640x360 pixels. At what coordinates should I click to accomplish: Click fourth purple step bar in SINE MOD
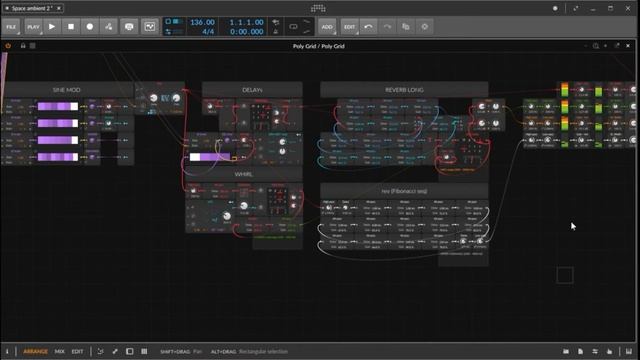(58, 157)
